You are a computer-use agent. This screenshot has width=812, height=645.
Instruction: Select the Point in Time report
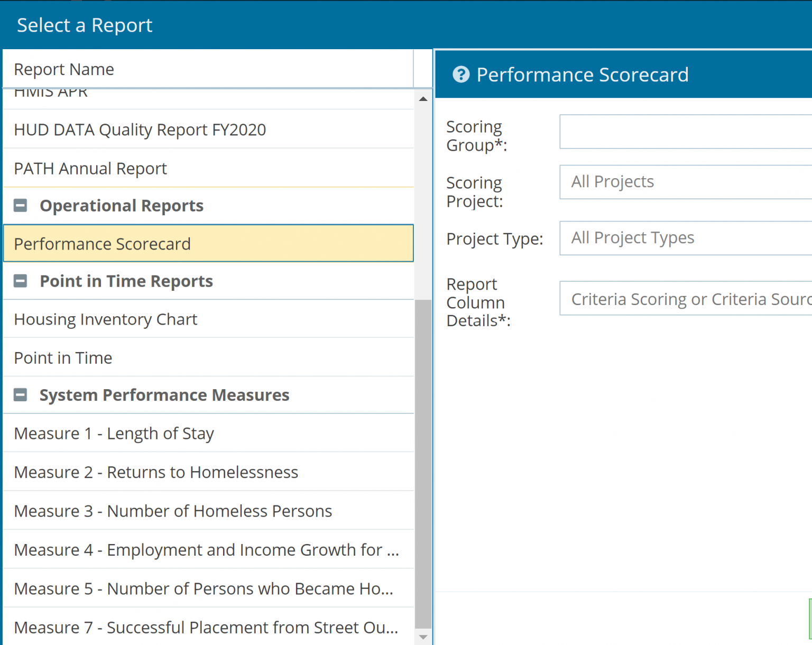(x=63, y=357)
